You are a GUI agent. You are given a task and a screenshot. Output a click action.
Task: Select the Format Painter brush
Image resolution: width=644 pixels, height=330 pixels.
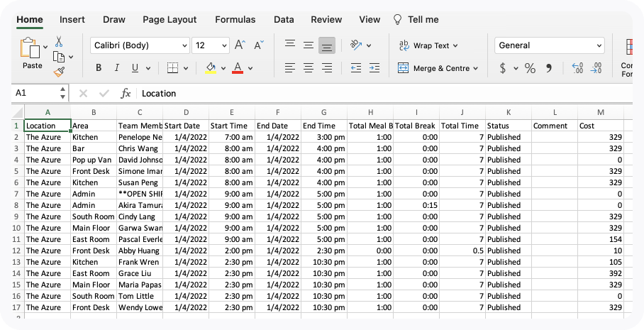pyautogui.click(x=59, y=71)
